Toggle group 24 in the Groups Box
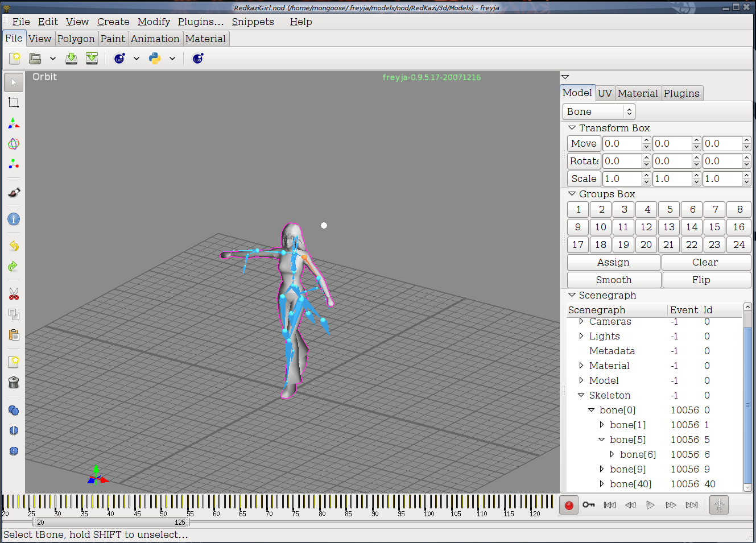The width and height of the screenshot is (756, 543). tap(739, 244)
